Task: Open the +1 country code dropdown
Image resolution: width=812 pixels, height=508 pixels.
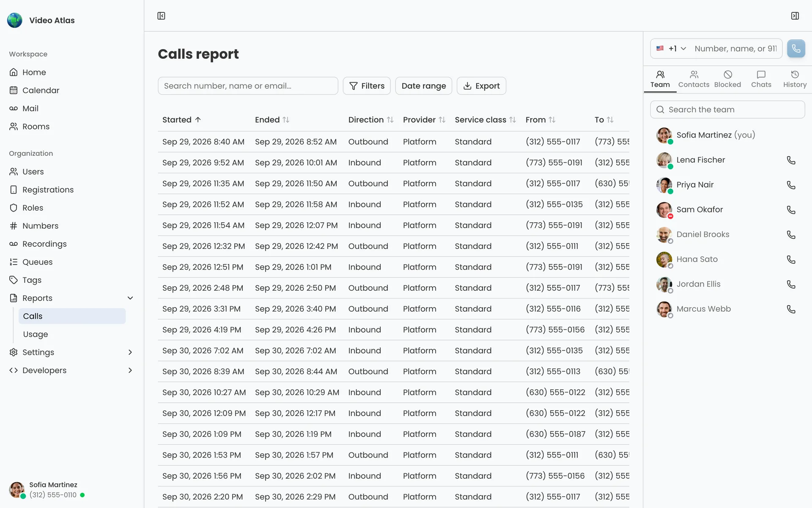Action: click(x=671, y=49)
